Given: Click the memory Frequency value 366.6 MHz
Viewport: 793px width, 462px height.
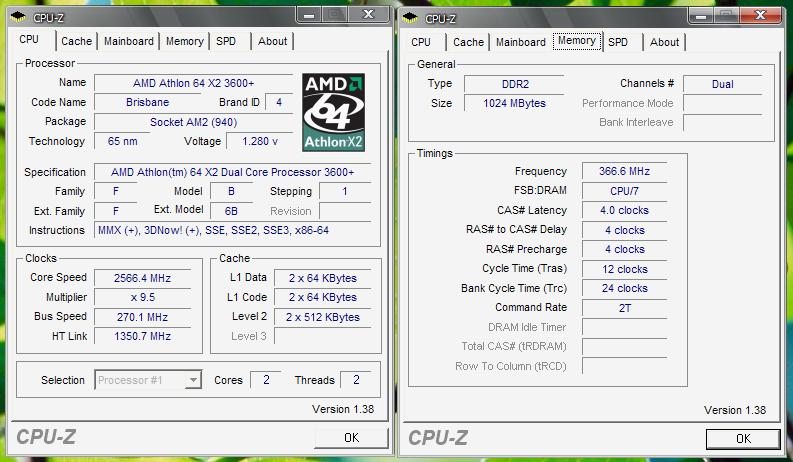Looking at the screenshot, I should pos(625,171).
